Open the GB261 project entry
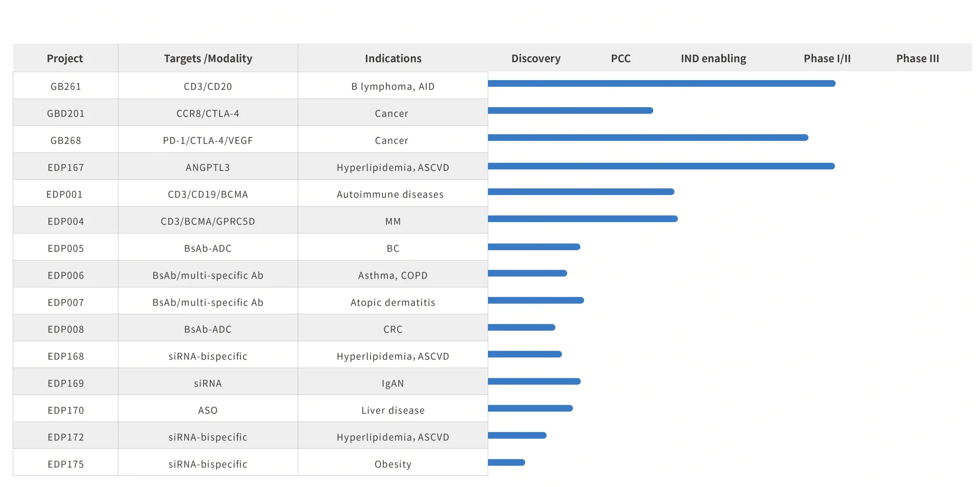Viewport: 980px width, 487px height. tap(65, 86)
